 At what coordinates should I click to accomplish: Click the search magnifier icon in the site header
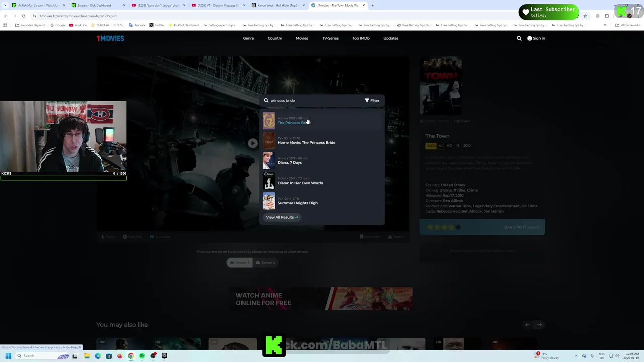[x=519, y=38]
